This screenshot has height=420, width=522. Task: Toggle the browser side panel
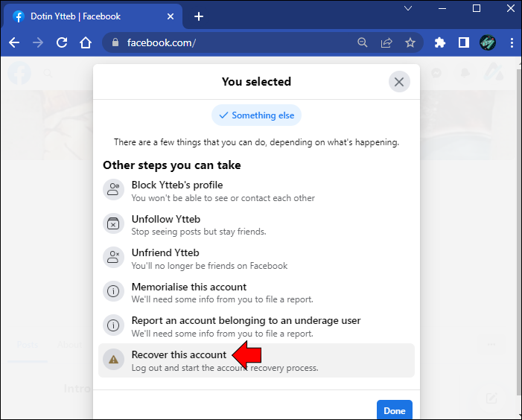point(463,42)
